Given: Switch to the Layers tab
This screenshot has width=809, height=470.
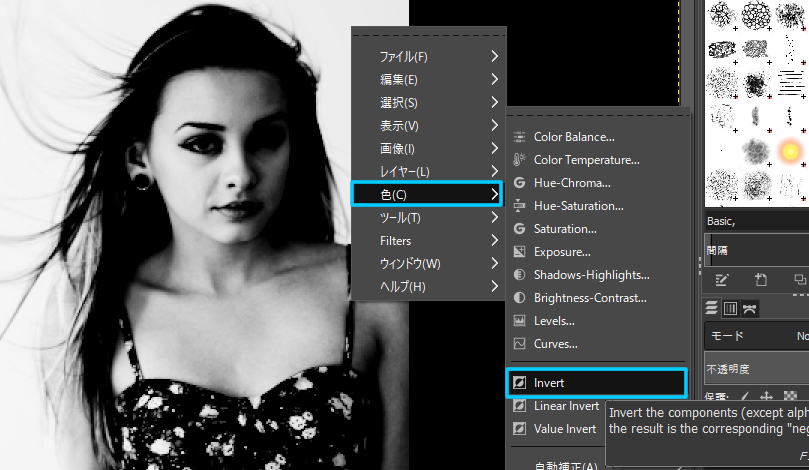Looking at the screenshot, I should coord(711,308).
